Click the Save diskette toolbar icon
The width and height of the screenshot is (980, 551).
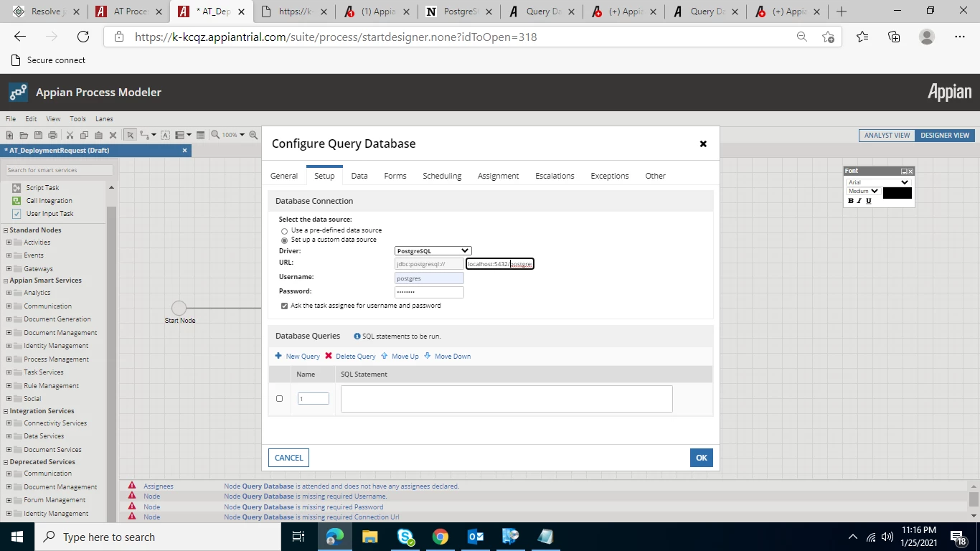pos(38,135)
